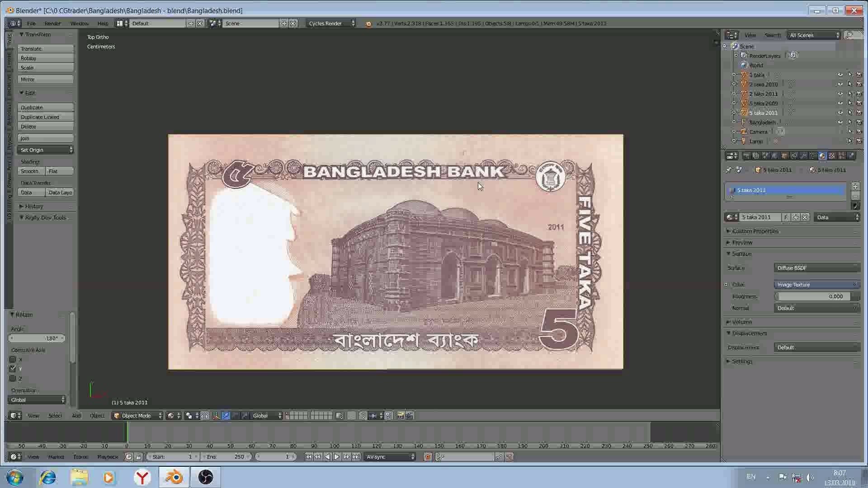Click the Scale button
The width and height of the screenshot is (868, 488).
pyautogui.click(x=45, y=67)
